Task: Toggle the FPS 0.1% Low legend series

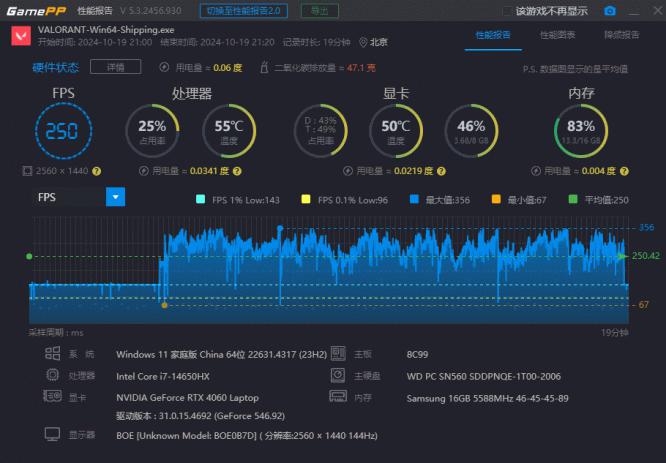Action: (x=305, y=199)
